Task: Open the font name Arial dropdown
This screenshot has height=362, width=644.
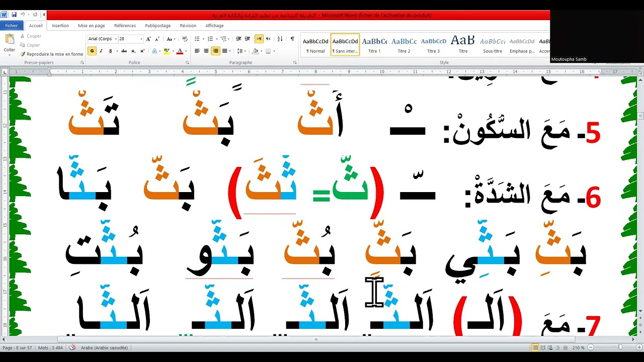Action: (116, 39)
